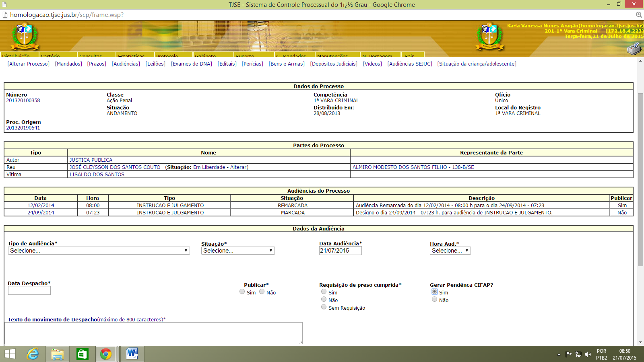Open the Tipo de Audiência dropdown

tap(99, 251)
